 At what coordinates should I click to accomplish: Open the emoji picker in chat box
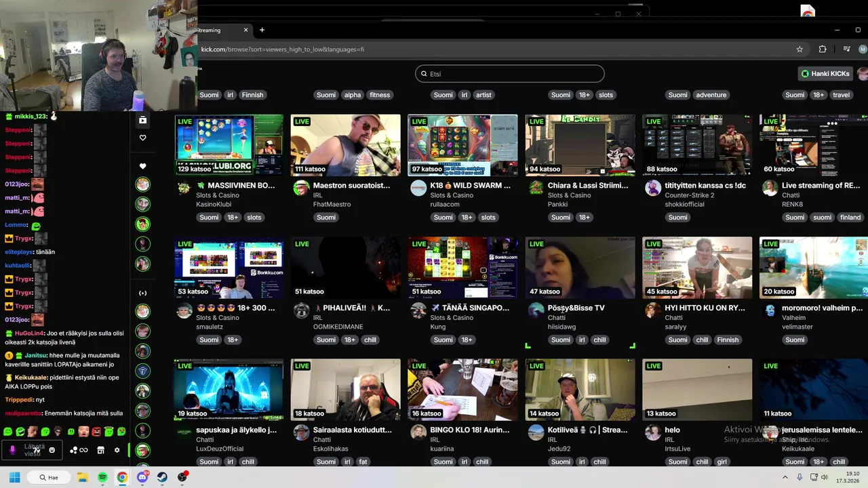52,450
